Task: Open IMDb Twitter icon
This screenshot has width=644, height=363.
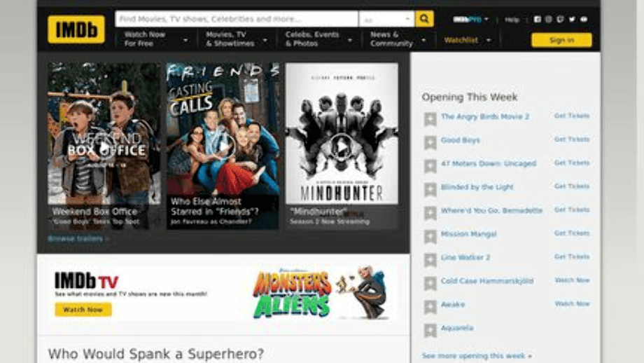Action: 572,20
